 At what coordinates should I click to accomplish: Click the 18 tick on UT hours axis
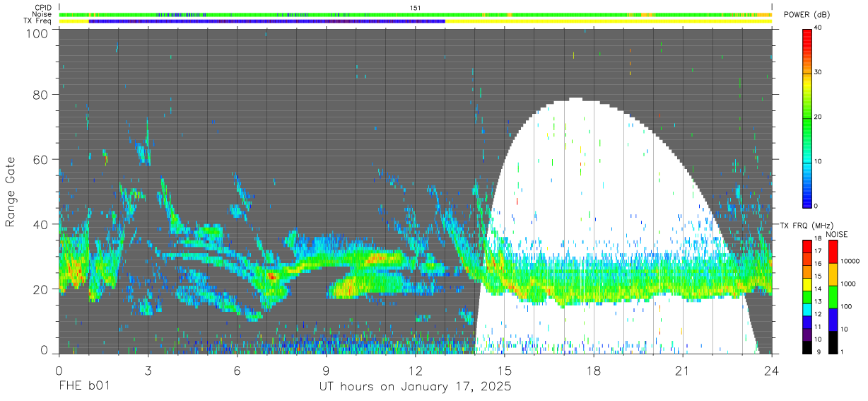click(594, 370)
